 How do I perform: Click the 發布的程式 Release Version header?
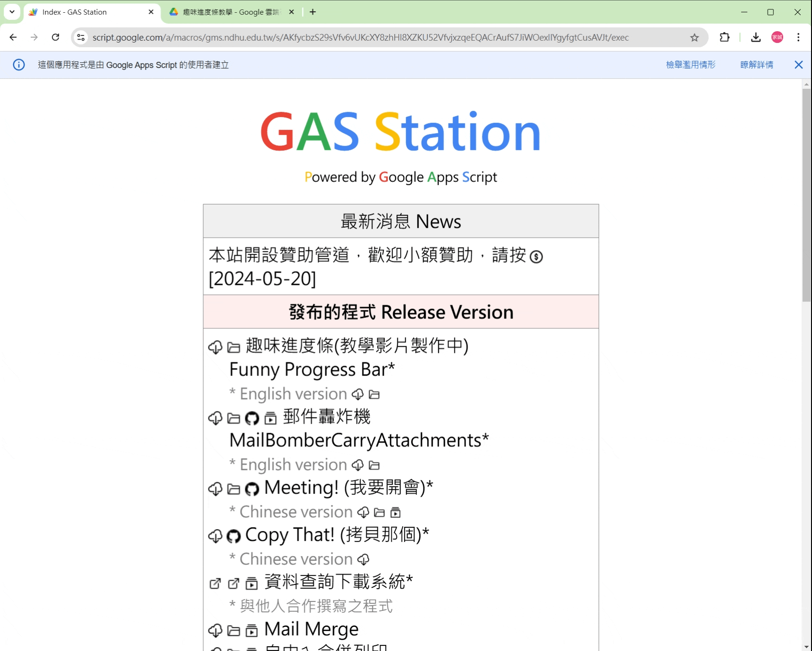pyautogui.click(x=401, y=312)
